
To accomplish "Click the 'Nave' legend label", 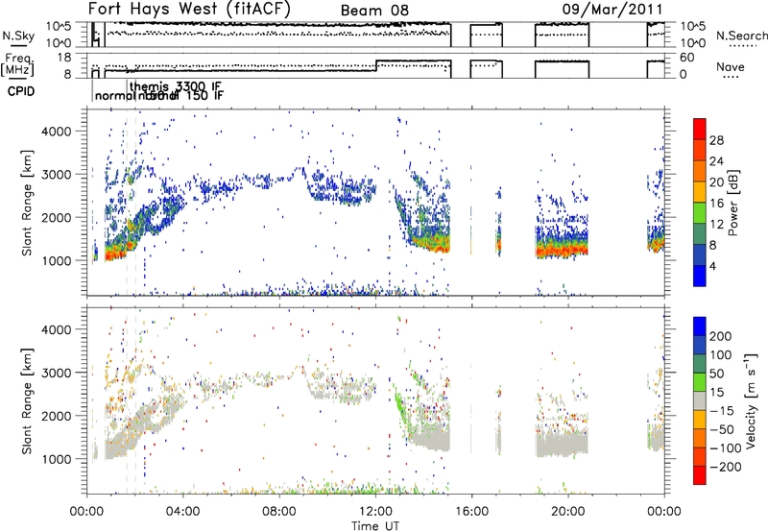I will tap(731, 66).
